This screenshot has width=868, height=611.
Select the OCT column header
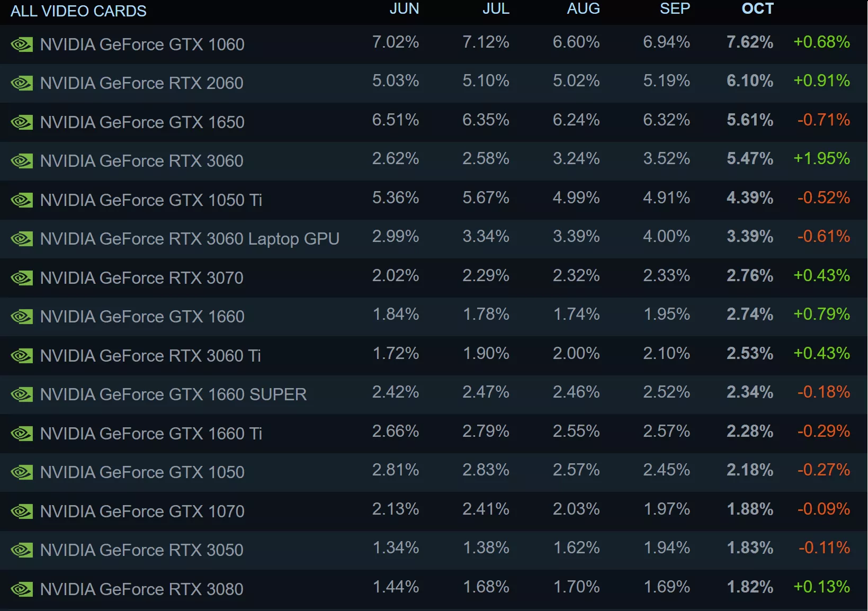coord(757,8)
